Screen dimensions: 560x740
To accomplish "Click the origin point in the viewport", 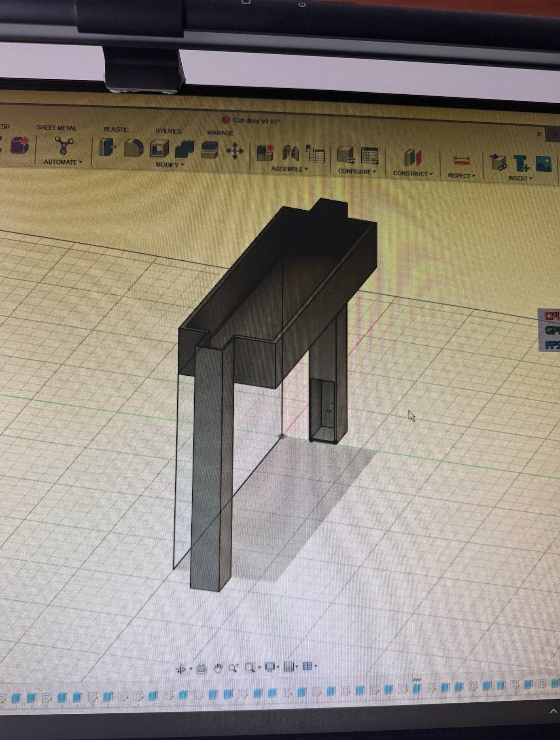I will point(282,436).
